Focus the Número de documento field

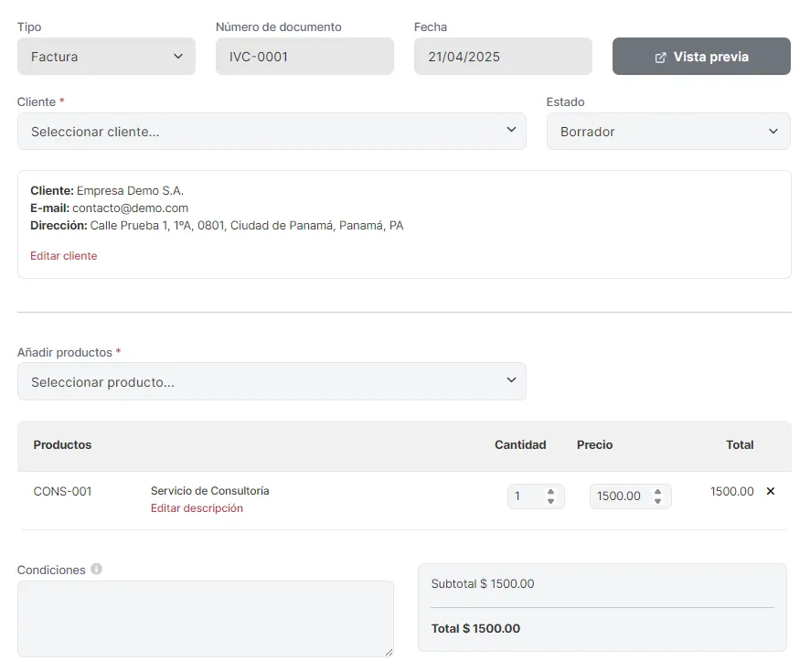[304, 57]
